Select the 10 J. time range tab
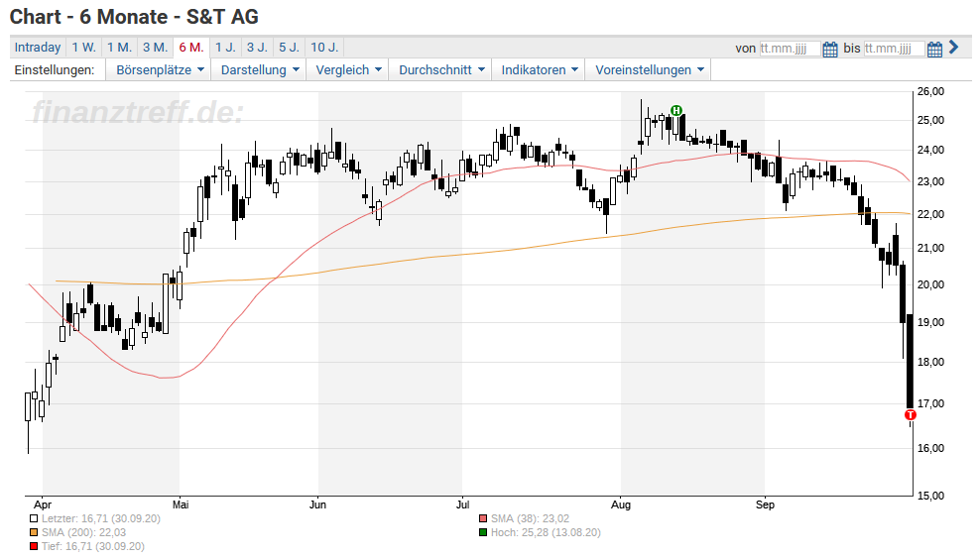The height and width of the screenshot is (560, 979). tap(324, 48)
